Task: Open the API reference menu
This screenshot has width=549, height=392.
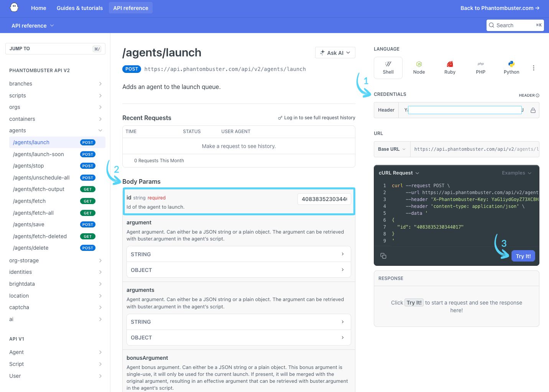Action: pos(32,25)
